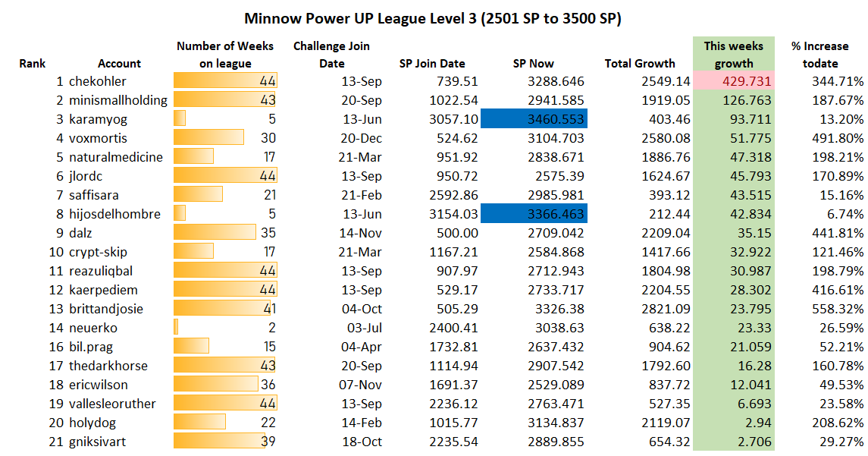Viewport: 868px width, 456px height.
Task: Click the join date 04-Oct
Action: coord(362,309)
